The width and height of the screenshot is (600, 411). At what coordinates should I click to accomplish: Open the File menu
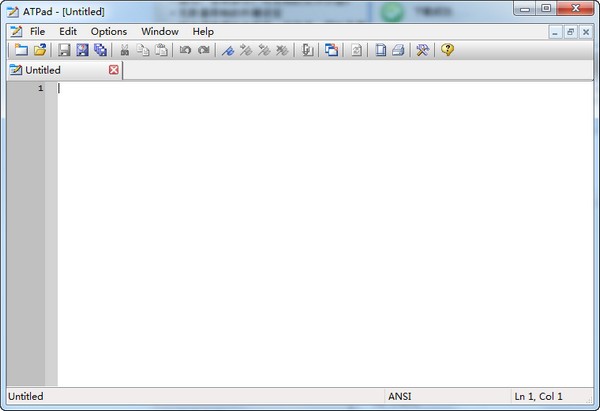coord(37,31)
